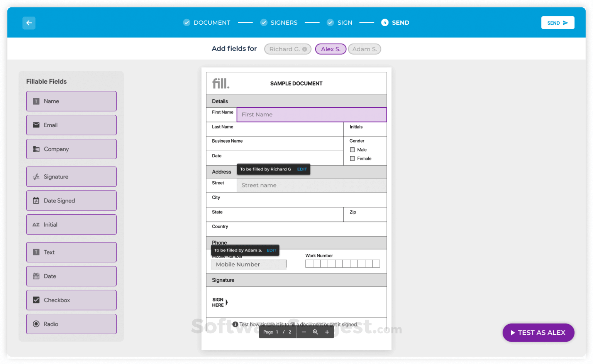The height and width of the screenshot is (364, 593).
Task: Click the Email envelope icon
Action: click(36, 125)
